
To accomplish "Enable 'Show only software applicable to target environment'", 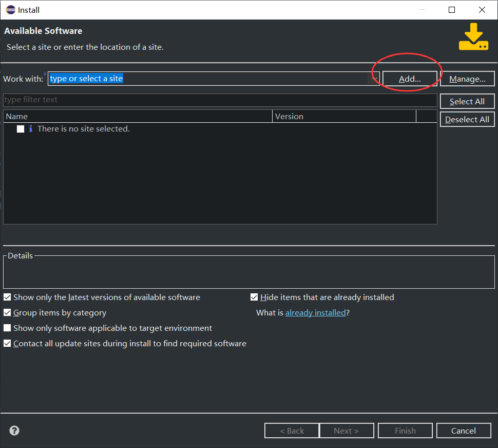I will (7, 328).
